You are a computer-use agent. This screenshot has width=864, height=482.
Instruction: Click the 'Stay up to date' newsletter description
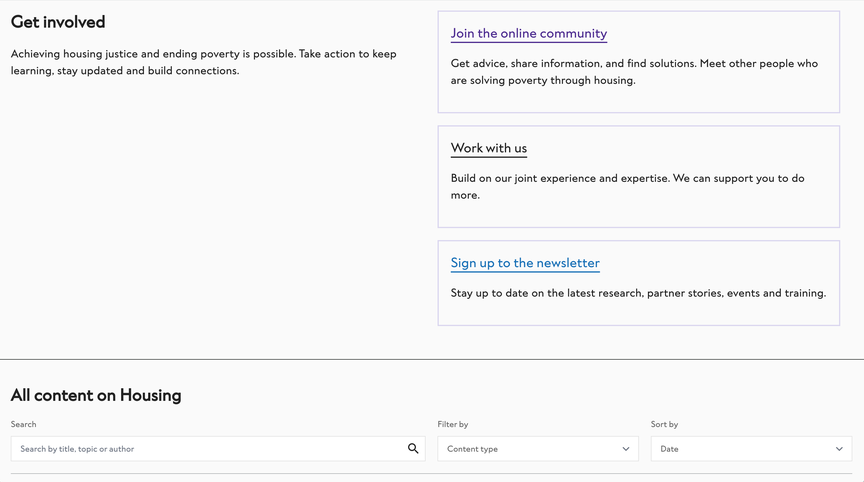coord(638,293)
